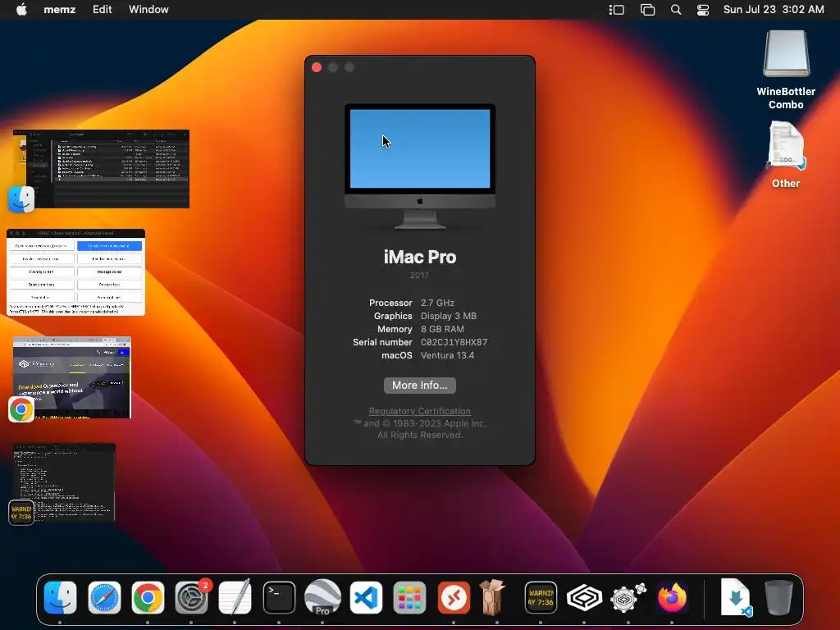Open the cardboard box app in Dock
This screenshot has width=840, height=630.
[493, 597]
